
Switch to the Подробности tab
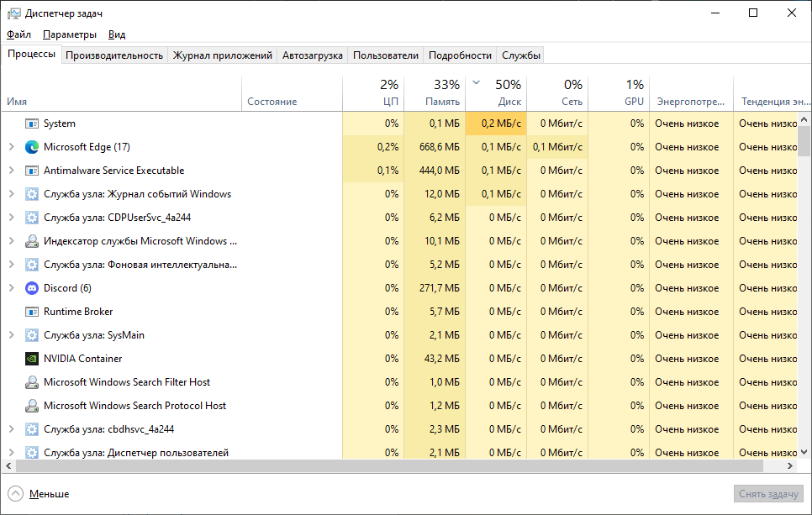pyautogui.click(x=460, y=55)
